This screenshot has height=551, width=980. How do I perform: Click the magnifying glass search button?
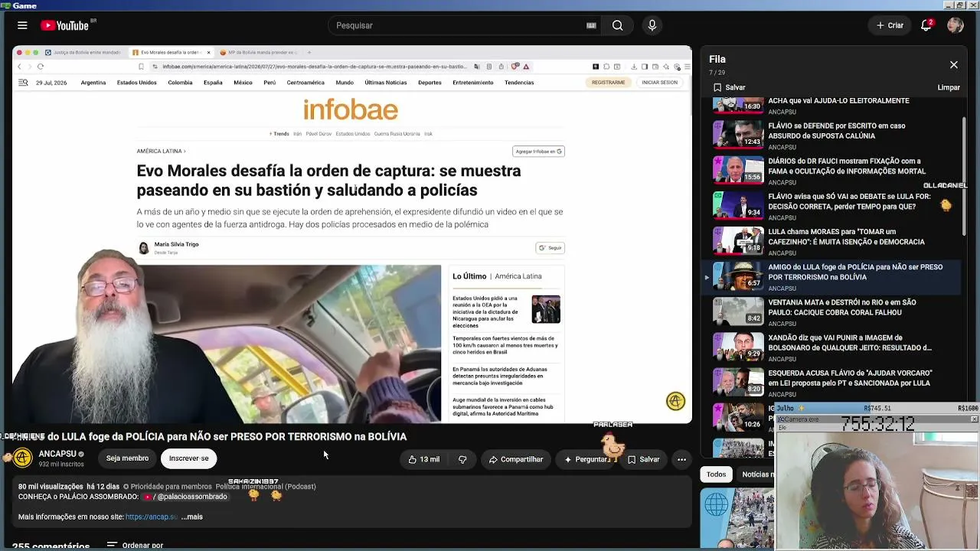617,25
